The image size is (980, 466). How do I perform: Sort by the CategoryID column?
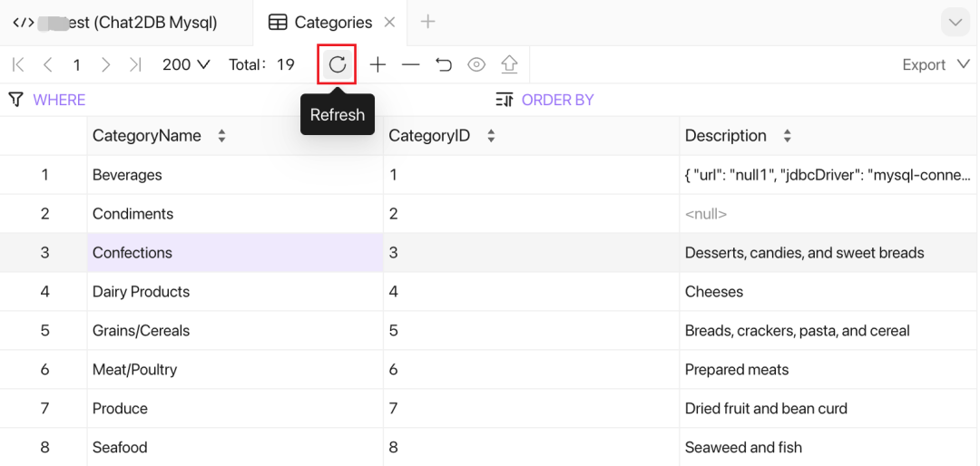[x=491, y=136]
